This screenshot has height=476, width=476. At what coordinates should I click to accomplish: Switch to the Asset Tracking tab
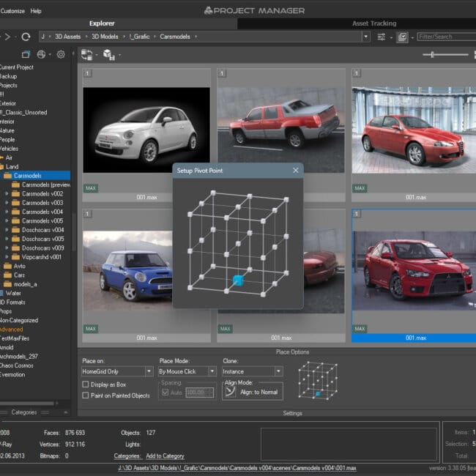373,23
